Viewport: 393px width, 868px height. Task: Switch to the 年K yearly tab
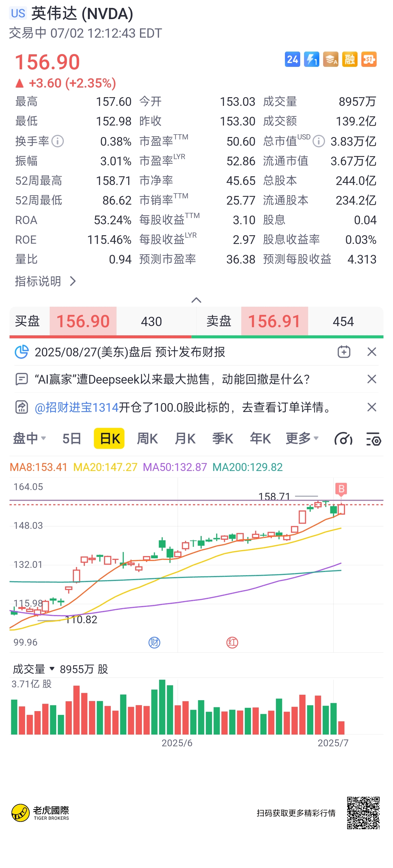click(260, 439)
